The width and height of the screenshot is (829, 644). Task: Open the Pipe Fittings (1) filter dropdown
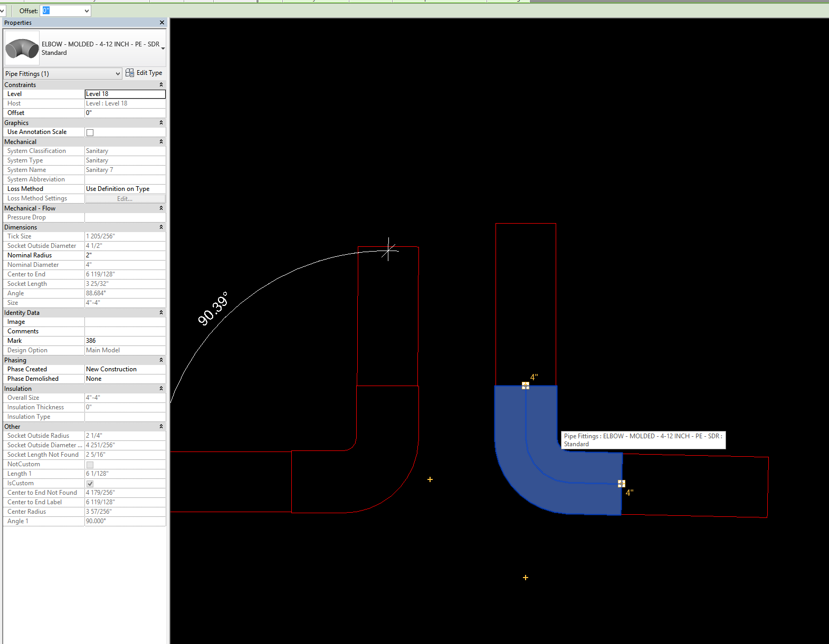[118, 74]
